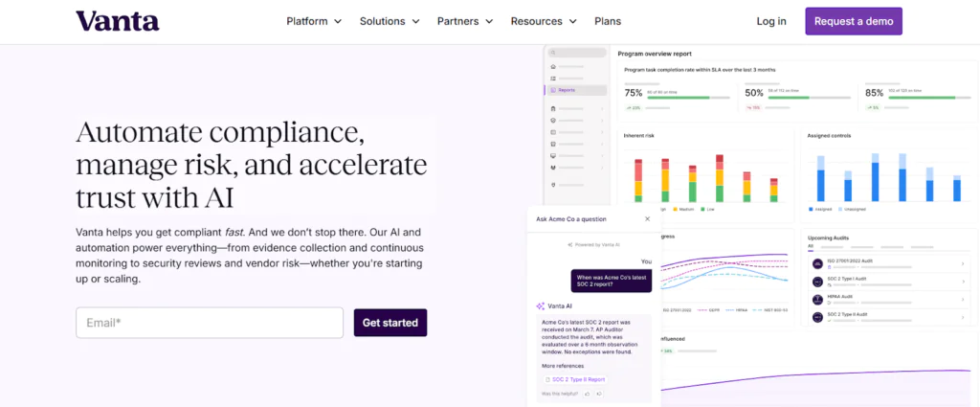Select the home icon in dashboard sidebar

click(553, 66)
